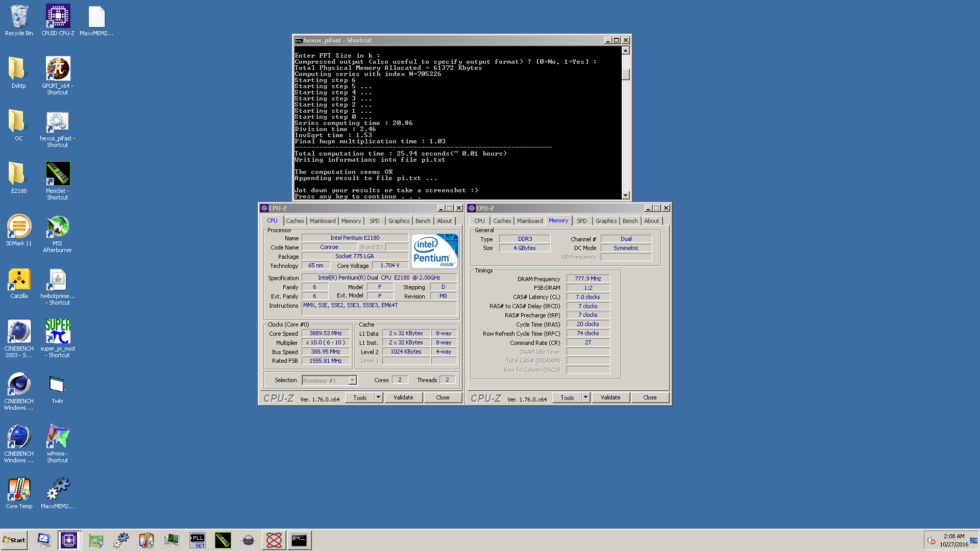Click the DRAM Frequency 777.9 MHz value
This screenshot has width=980, height=551.
pos(588,279)
